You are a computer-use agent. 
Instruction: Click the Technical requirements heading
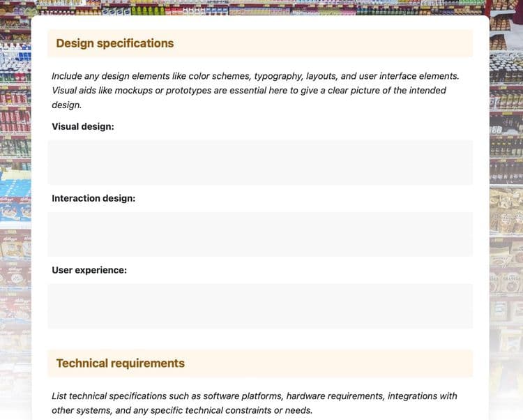tap(120, 363)
